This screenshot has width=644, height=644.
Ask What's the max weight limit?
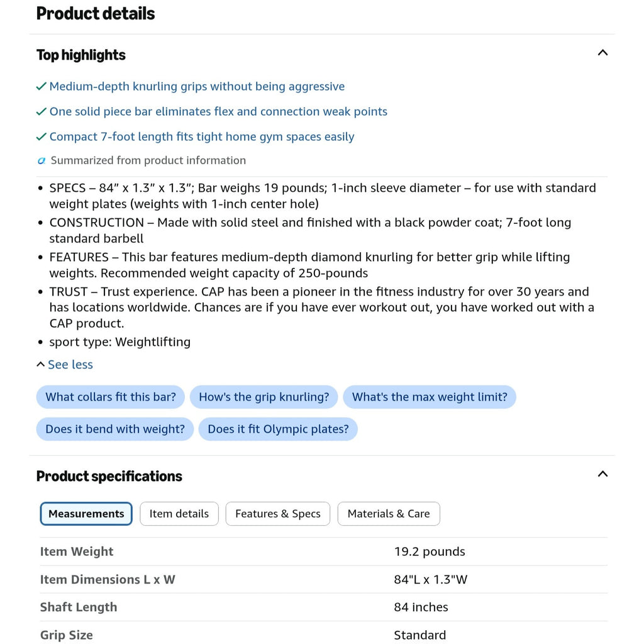[430, 397]
